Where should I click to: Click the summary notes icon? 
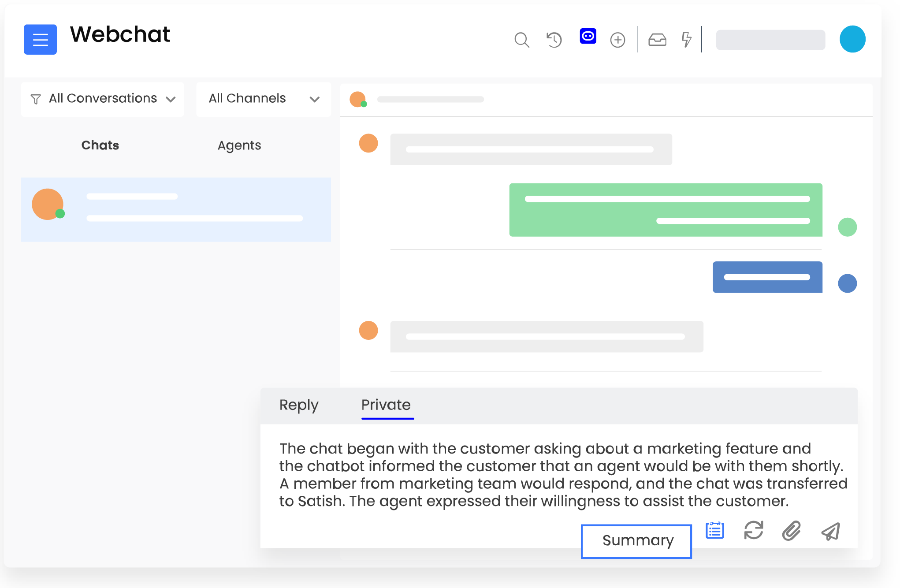pyautogui.click(x=714, y=530)
